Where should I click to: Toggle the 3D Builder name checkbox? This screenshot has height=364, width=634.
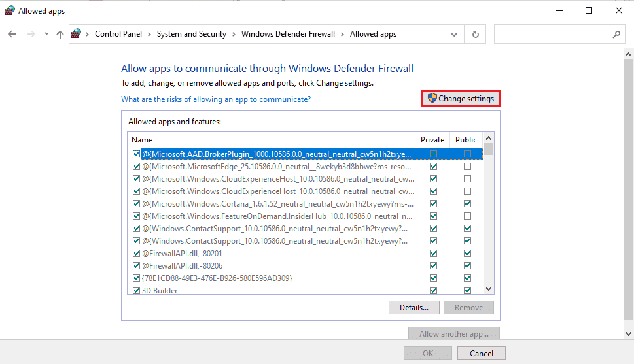[x=136, y=291]
